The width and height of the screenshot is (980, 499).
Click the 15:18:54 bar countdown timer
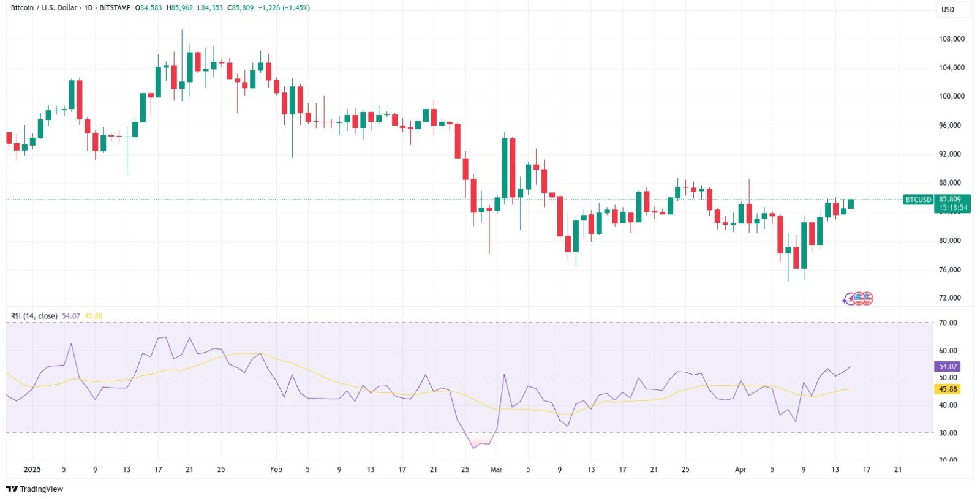(954, 208)
